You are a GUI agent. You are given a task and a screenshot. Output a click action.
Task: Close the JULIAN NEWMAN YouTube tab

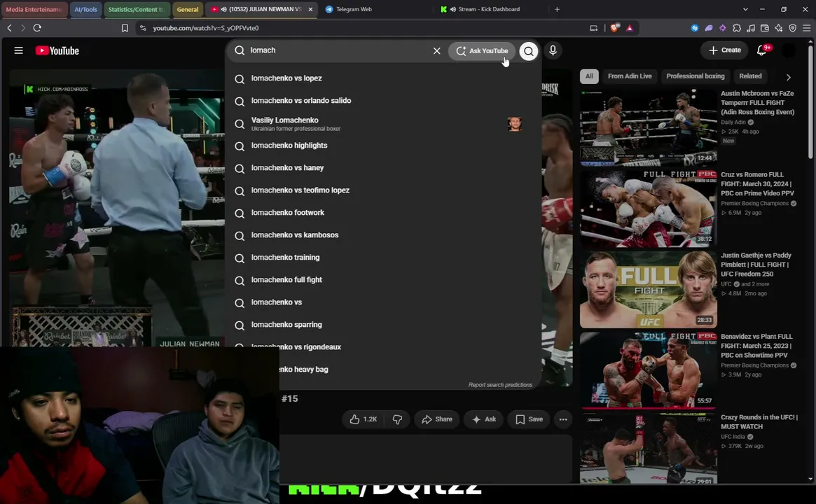pos(311,9)
